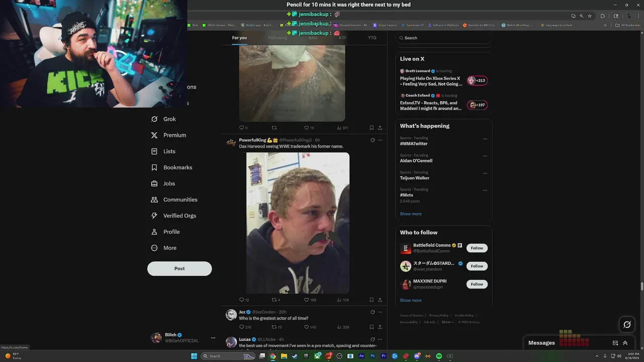
Task: Click the X Search field
Action: coord(444,38)
